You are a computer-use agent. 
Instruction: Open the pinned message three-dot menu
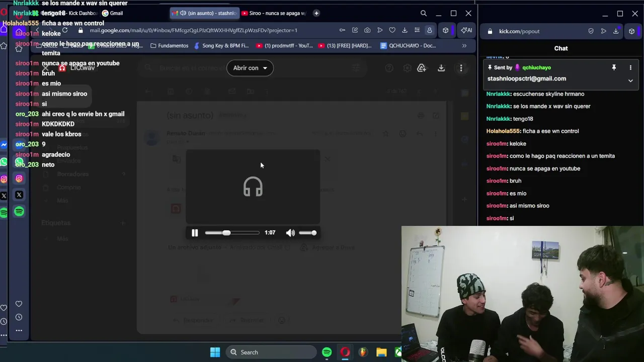point(630,67)
